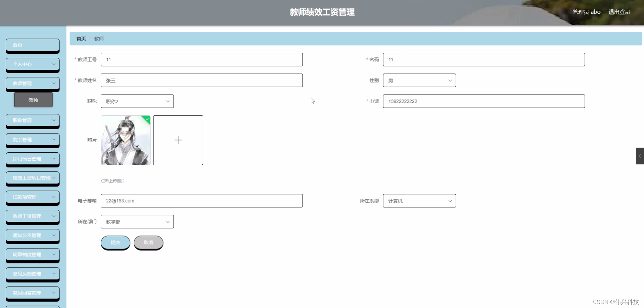Collapse the page using the right edge arrow
The height and width of the screenshot is (308, 644).
coord(640,156)
